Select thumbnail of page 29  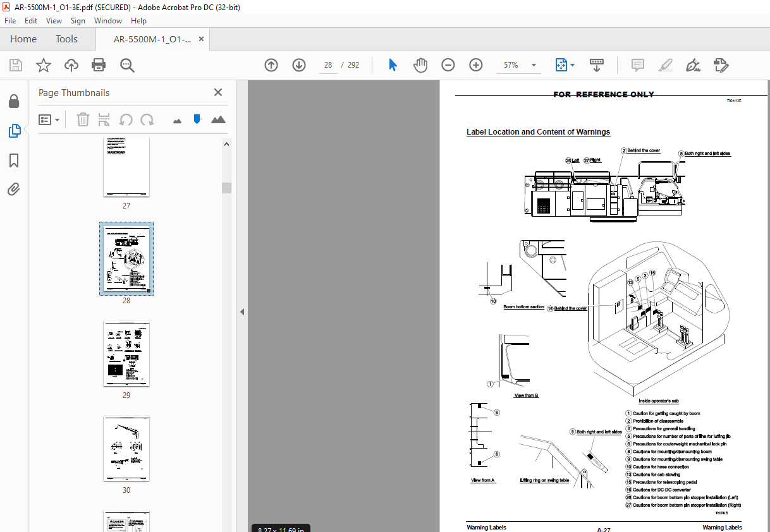click(126, 354)
